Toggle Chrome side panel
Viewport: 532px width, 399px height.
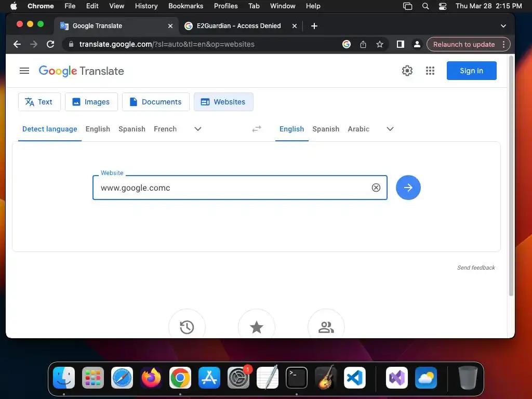(x=401, y=44)
